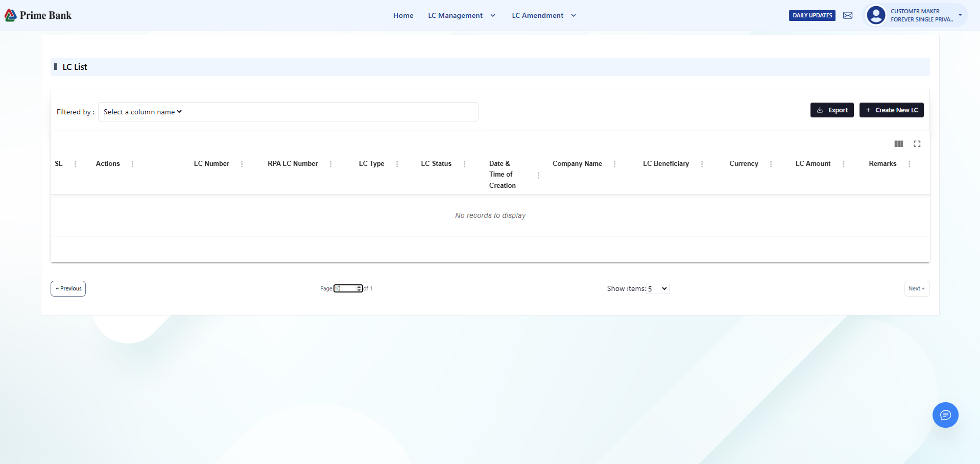Image resolution: width=980 pixels, height=464 pixels.
Task: Open Currency column options menu
Action: click(771, 164)
